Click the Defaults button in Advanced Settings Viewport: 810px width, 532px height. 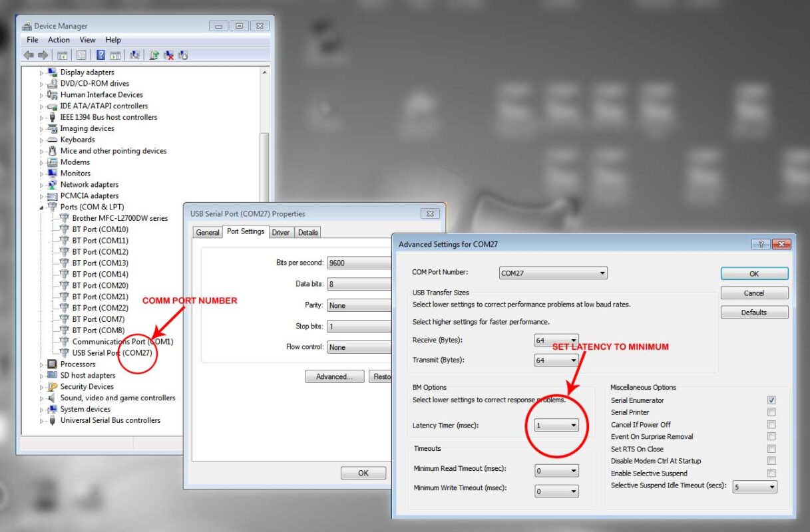(x=754, y=313)
